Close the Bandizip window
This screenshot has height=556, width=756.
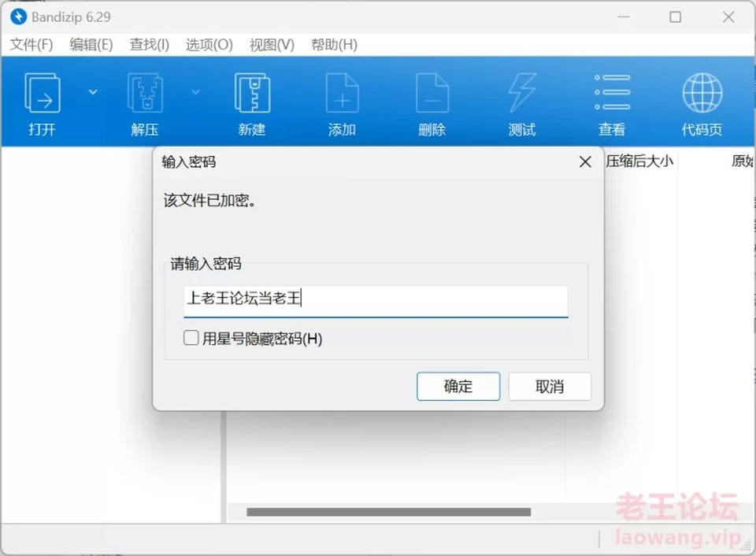point(728,17)
